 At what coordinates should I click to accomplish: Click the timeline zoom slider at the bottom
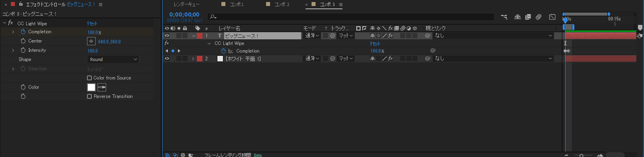581,155
